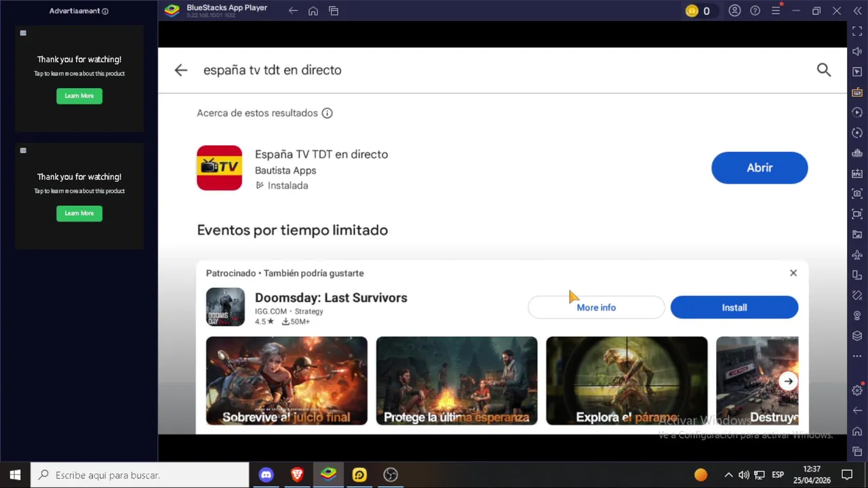Click the 'Doomsday: Last Survivors' title

point(331,298)
